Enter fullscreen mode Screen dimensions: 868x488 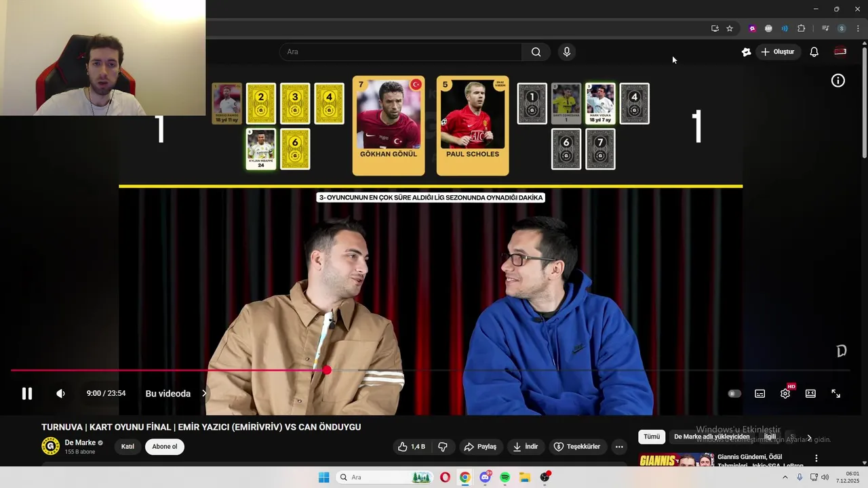pos(836,394)
